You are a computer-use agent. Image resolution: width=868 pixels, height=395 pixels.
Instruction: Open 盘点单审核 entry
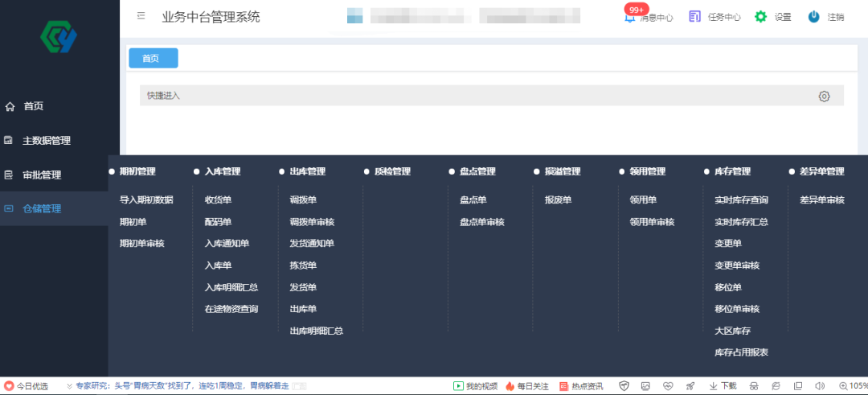click(x=482, y=221)
